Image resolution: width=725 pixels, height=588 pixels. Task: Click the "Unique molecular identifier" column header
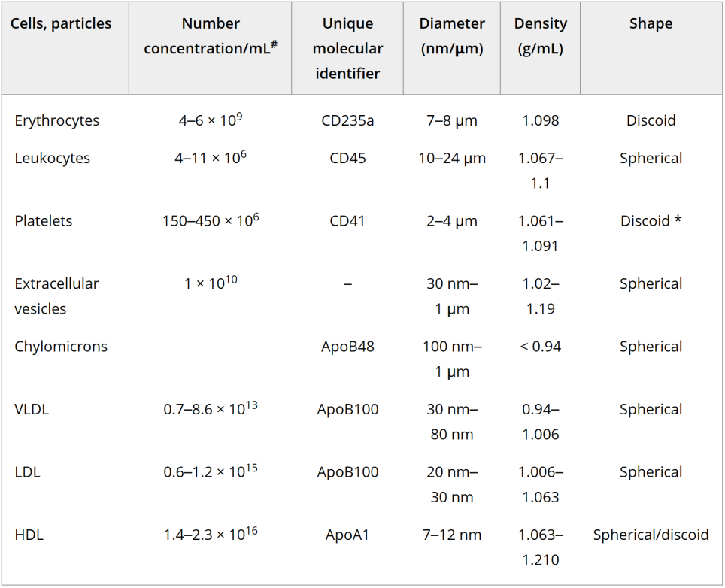[347, 48]
